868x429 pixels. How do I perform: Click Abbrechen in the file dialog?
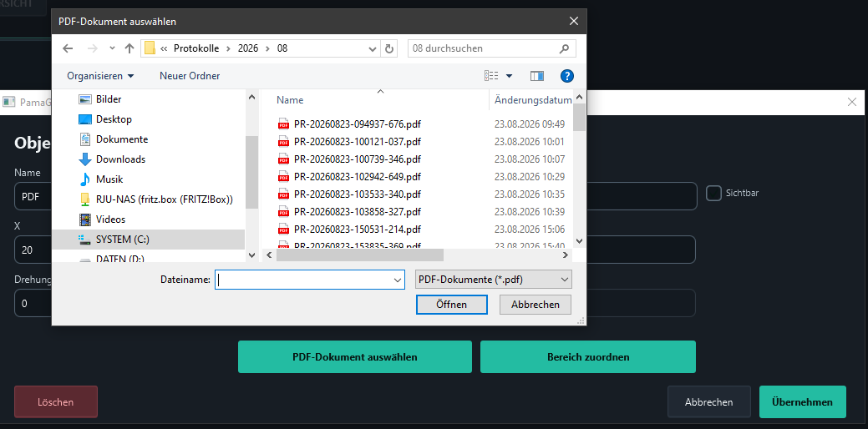tap(536, 305)
